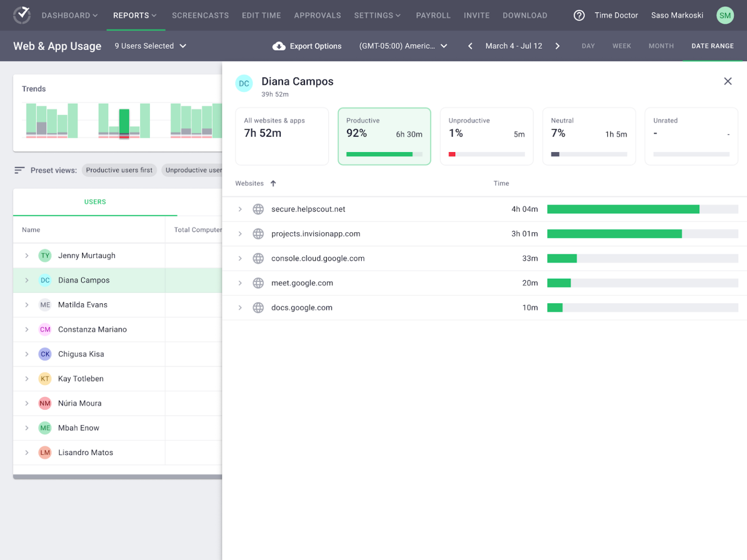Select the Neutral metric card
The height and width of the screenshot is (560, 747).
[589, 137]
